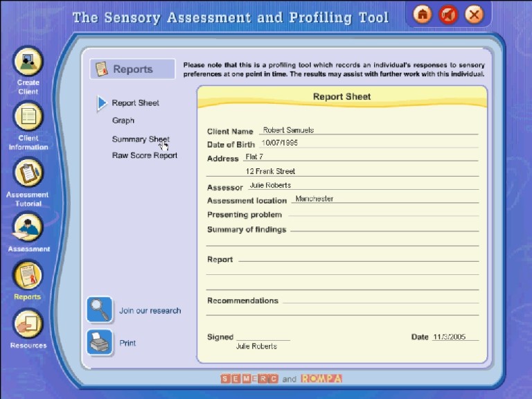532x399 pixels.
Task: Click the Summary of findings field
Action: pos(384,230)
